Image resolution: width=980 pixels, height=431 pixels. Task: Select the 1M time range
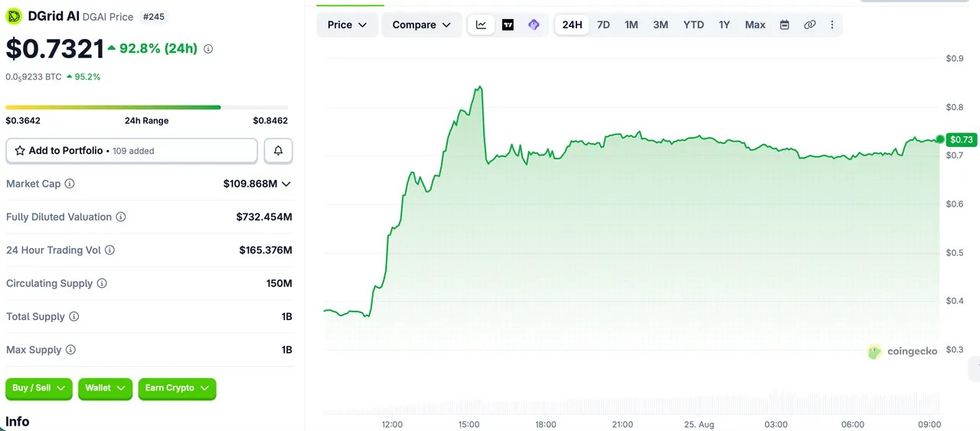[x=631, y=24]
